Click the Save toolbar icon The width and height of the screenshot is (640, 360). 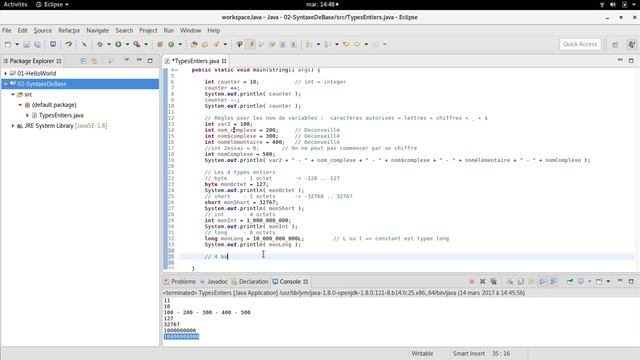click(26, 44)
